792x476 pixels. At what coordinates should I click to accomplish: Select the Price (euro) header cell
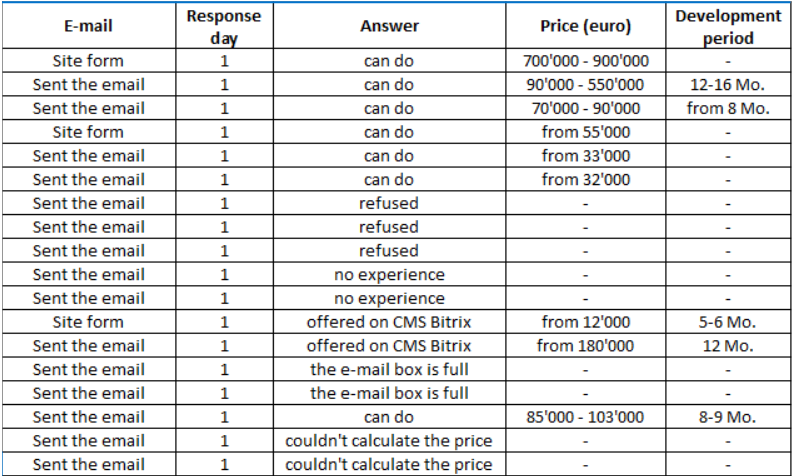(585, 27)
